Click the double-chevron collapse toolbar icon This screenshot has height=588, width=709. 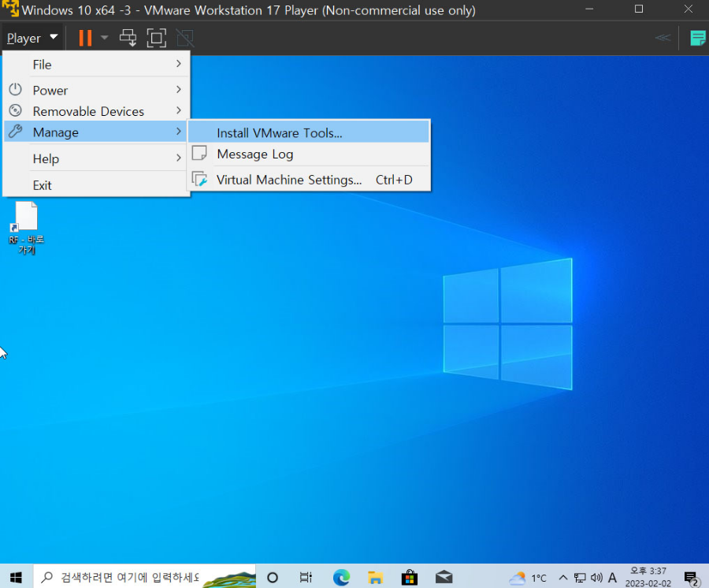[663, 38]
